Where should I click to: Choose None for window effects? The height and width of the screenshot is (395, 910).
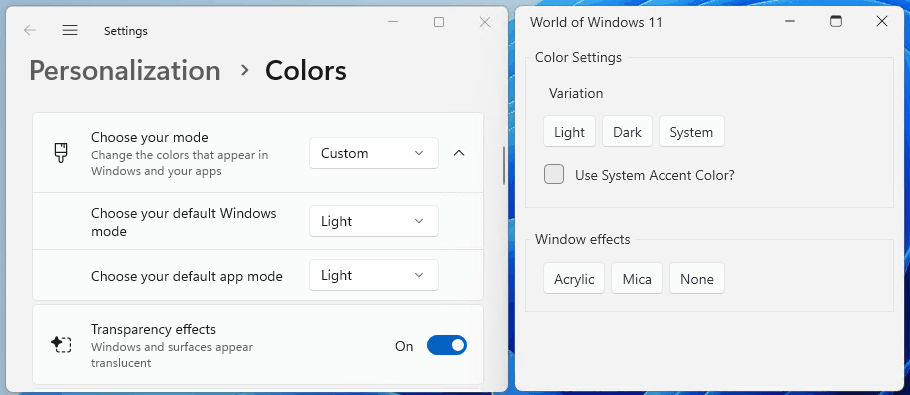[x=696, y=278]
